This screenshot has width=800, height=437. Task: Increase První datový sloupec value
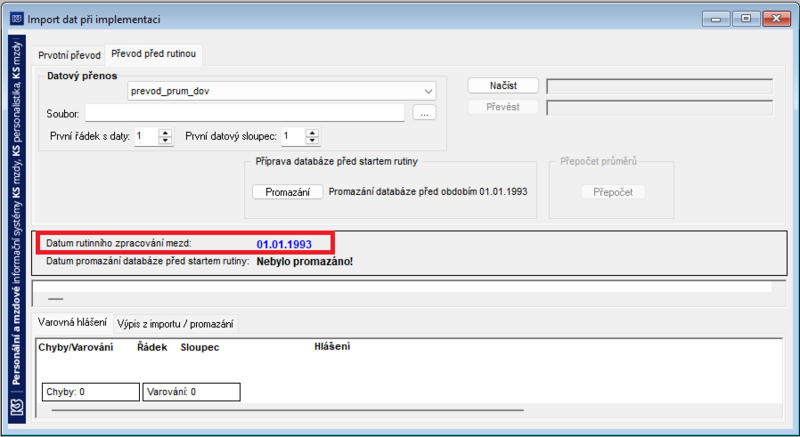[312, 133]
